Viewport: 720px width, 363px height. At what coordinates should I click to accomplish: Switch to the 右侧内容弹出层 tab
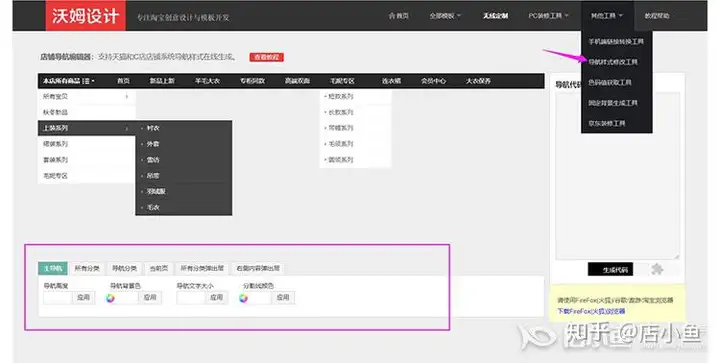coord(258,268)
